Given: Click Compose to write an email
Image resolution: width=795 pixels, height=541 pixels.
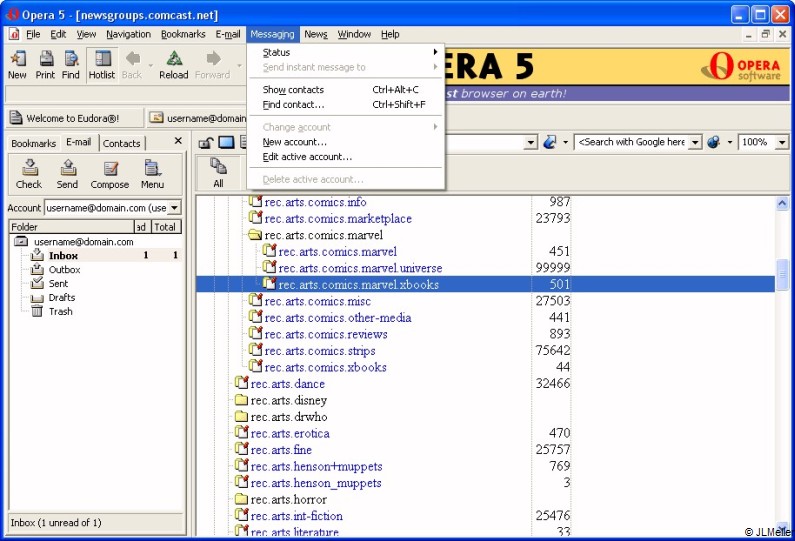Looking at the screenshot, I should tap(110, 174).
